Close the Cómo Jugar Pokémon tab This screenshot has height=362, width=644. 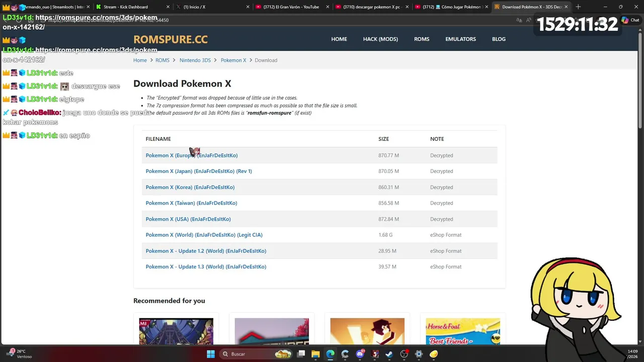(487, 7)
